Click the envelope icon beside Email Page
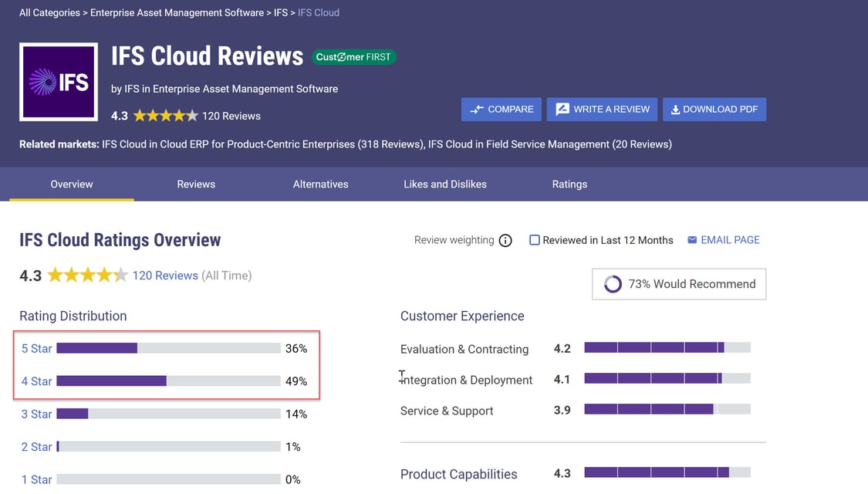This screenshot has width=868, height=494. tap(691, 239)
